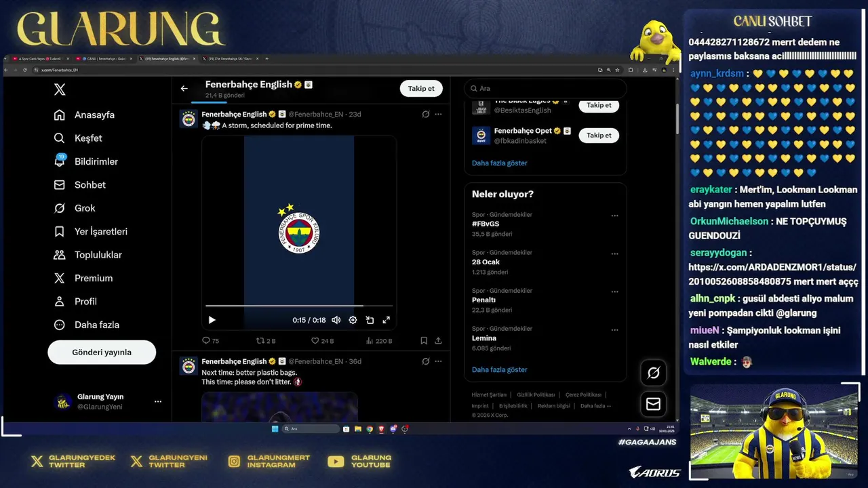Open options dots for #FBvGS trend

click(614, 216)
